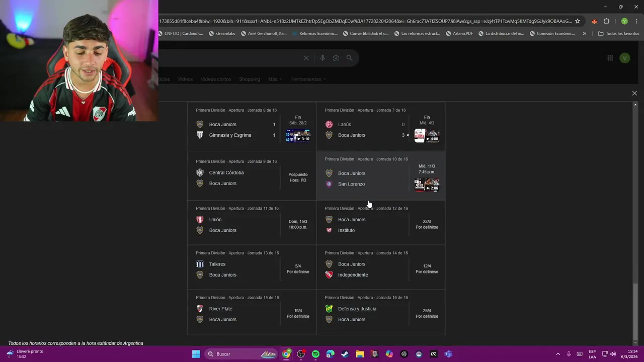Click the page vertical scrollbar thumb

pyautogui.click(x=635, y=311)
